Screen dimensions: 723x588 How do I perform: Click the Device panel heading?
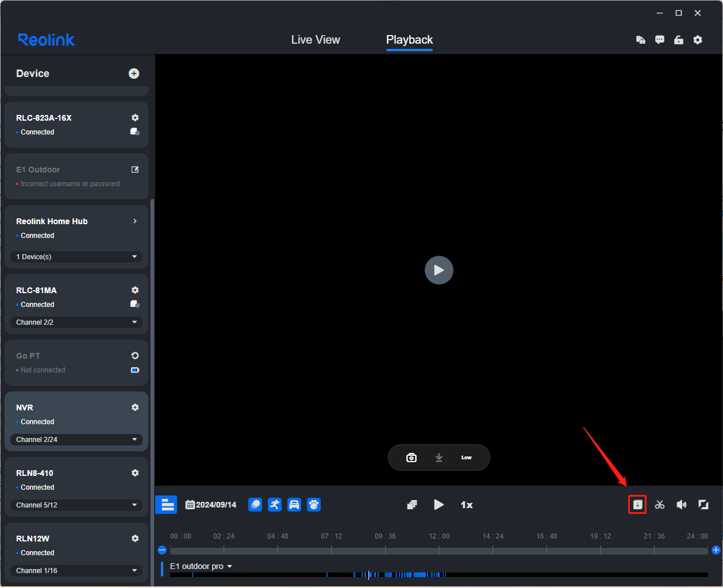tap(33, 74)
